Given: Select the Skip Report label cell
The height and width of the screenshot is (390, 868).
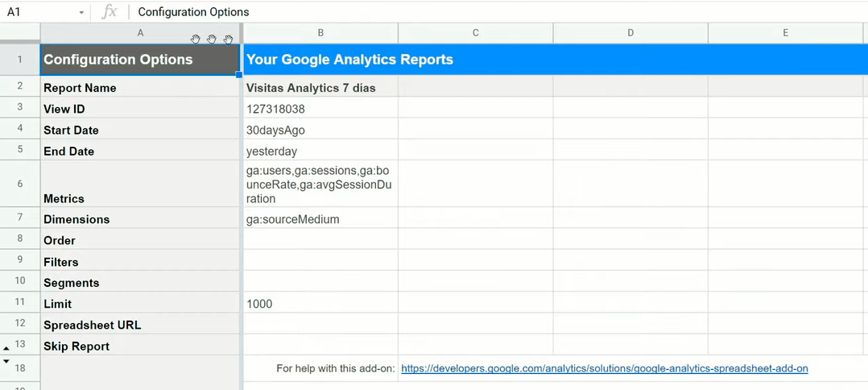Looking at the screenshot, I should tap(140, 345).
